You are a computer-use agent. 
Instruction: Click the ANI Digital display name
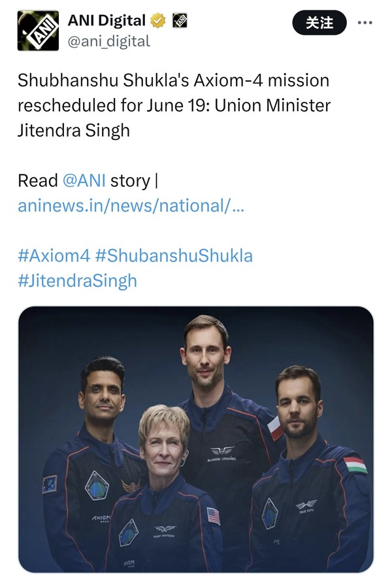[x=106, y=21]
